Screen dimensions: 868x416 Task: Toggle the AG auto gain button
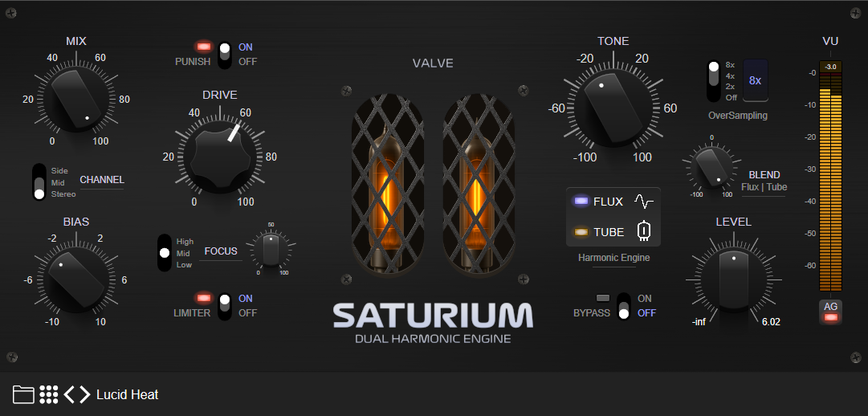(831, 311)
